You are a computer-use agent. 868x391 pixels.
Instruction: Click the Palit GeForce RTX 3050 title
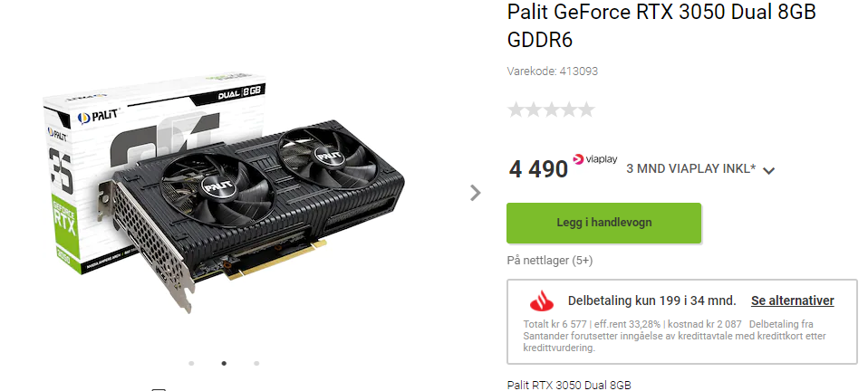661,25
